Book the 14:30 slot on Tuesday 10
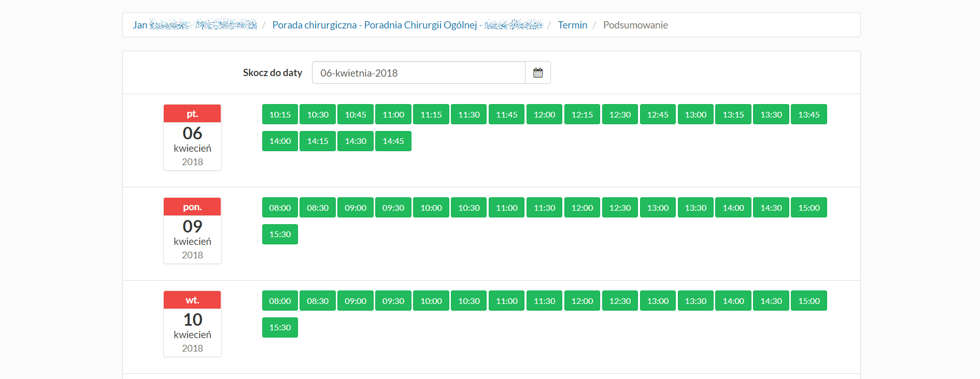 [771, 301]
